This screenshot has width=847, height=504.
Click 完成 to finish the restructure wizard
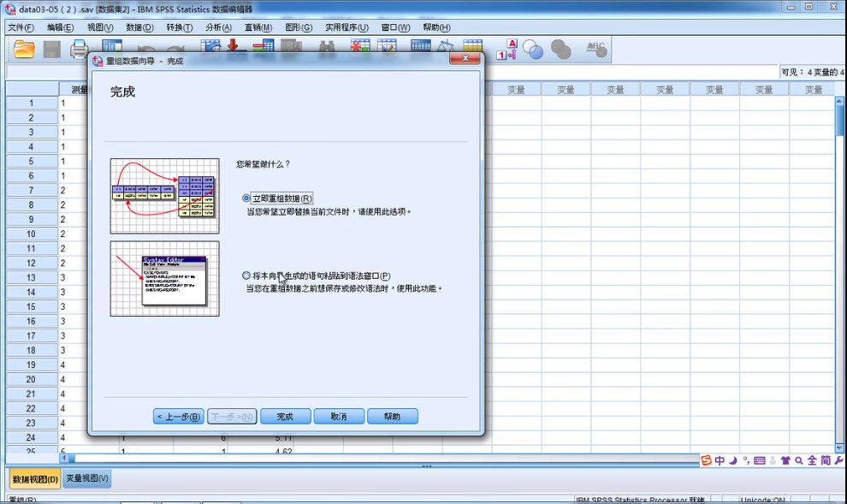[x=285, y=416]
